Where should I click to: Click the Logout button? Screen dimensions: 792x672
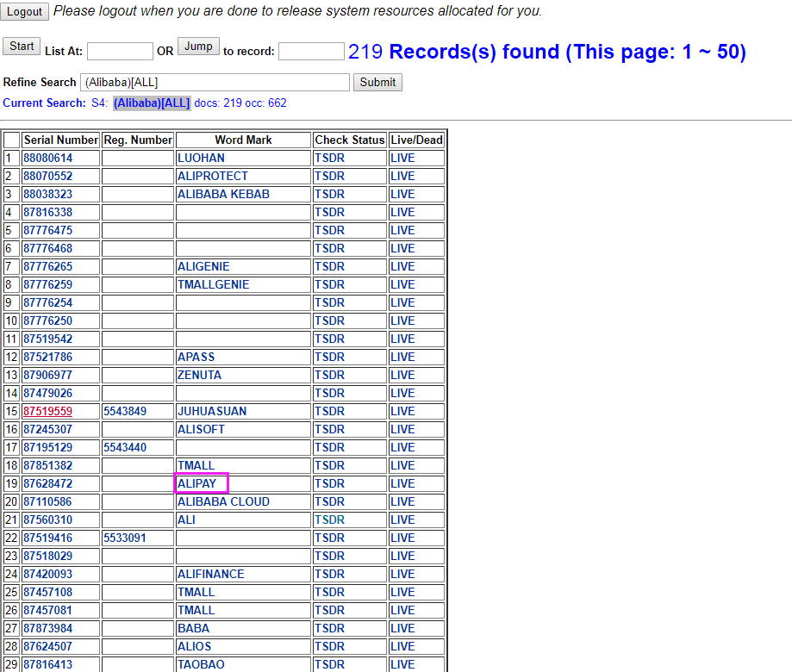(24, 11)
